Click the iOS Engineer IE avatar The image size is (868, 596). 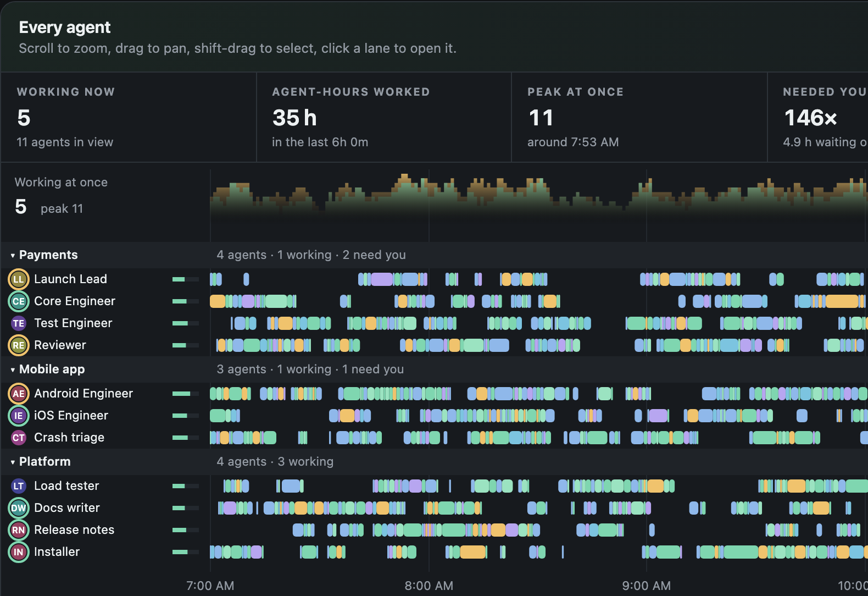19,416
